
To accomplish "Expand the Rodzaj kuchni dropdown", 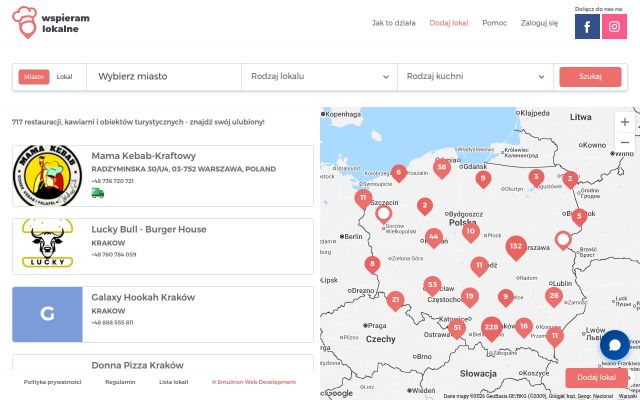I will [x=475, y=77].
